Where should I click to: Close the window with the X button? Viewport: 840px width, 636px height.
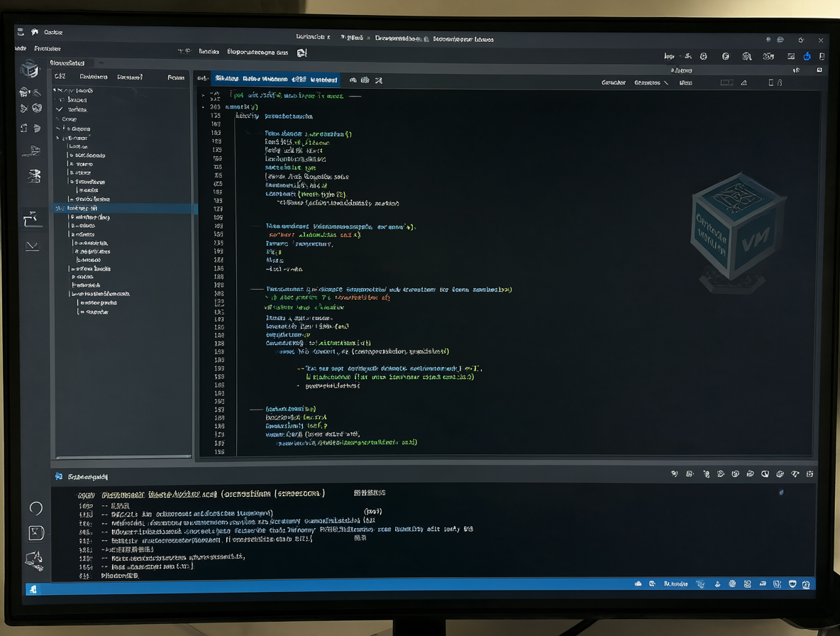(820, 40)
